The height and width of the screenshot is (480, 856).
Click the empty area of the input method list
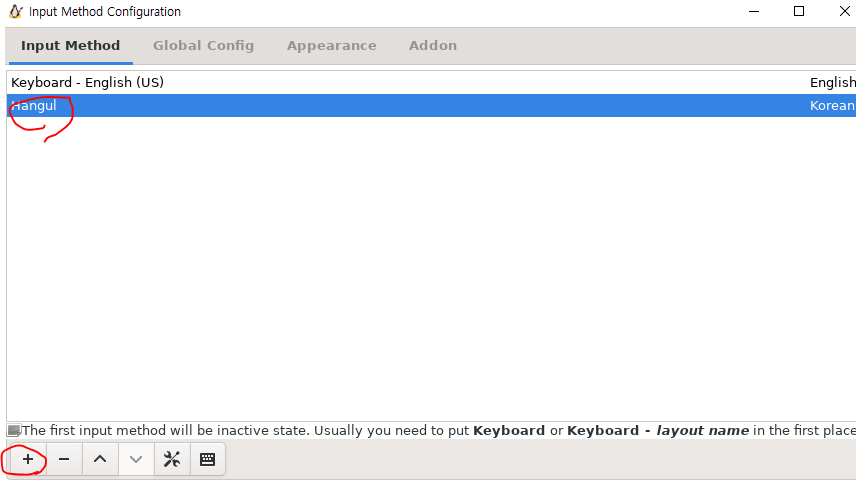pyautogui.click(x=431, y=268)
